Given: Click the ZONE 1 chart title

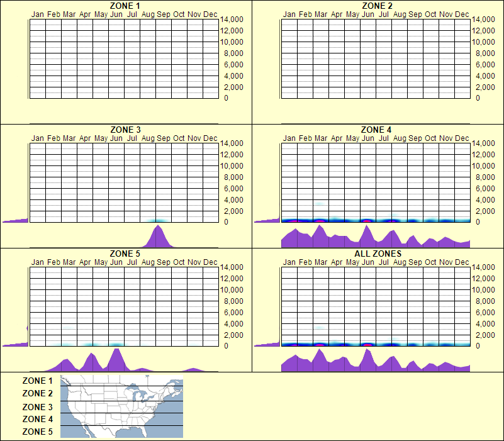Looking at the screenshot, I should (125, 6).
